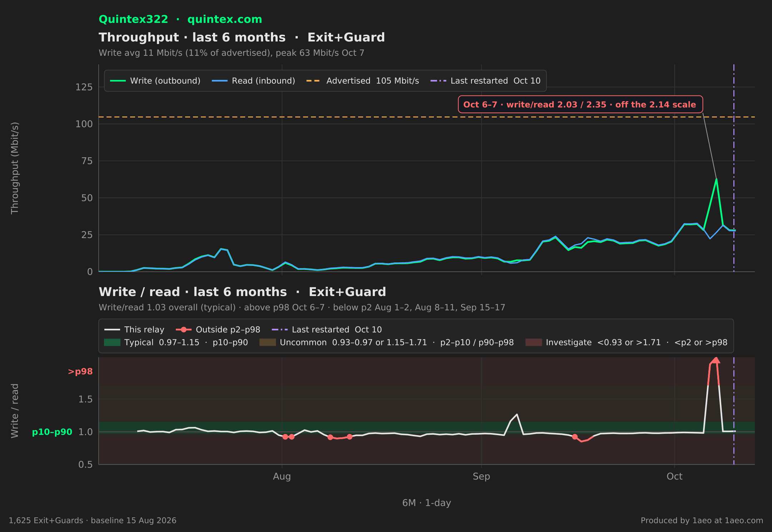Click the red outlier dot near Sep 15
The height and width of the screenshot is (532, 772).
tap(575, 437)
